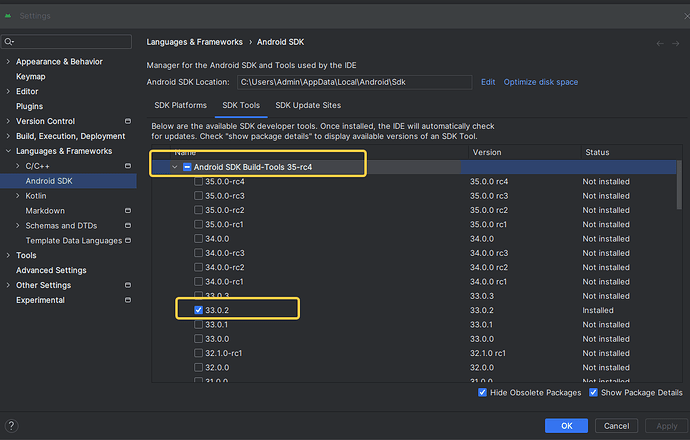Expand the C/C++ subsection

click(x=18, y=166)
